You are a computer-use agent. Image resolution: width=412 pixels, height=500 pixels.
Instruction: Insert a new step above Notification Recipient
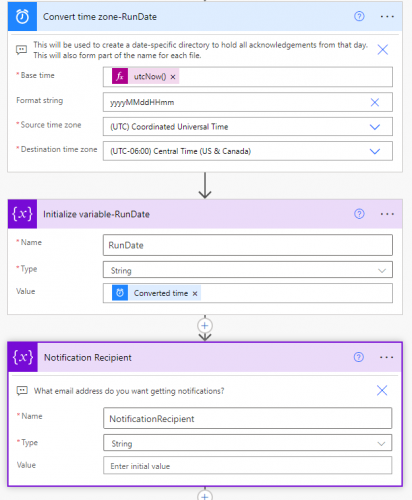205,326
